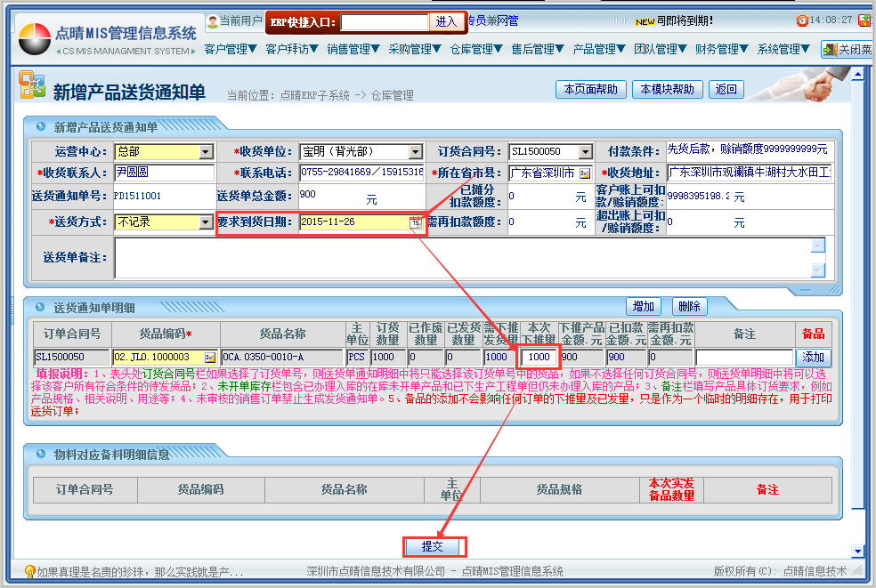Open the date picker calendar icon
The height and width of the screenshot is (588, 876).
point(415,222)
